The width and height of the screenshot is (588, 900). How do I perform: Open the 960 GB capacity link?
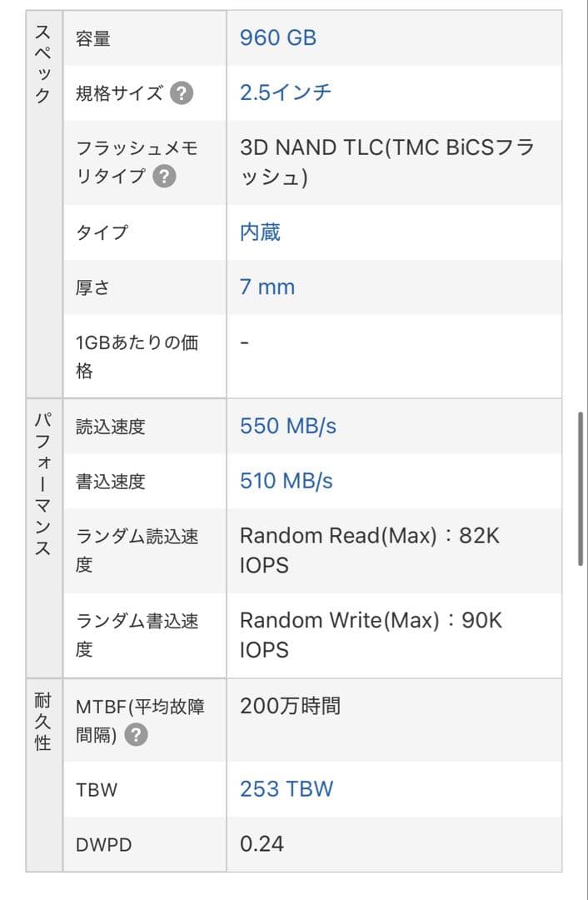(x=277, y=37)
